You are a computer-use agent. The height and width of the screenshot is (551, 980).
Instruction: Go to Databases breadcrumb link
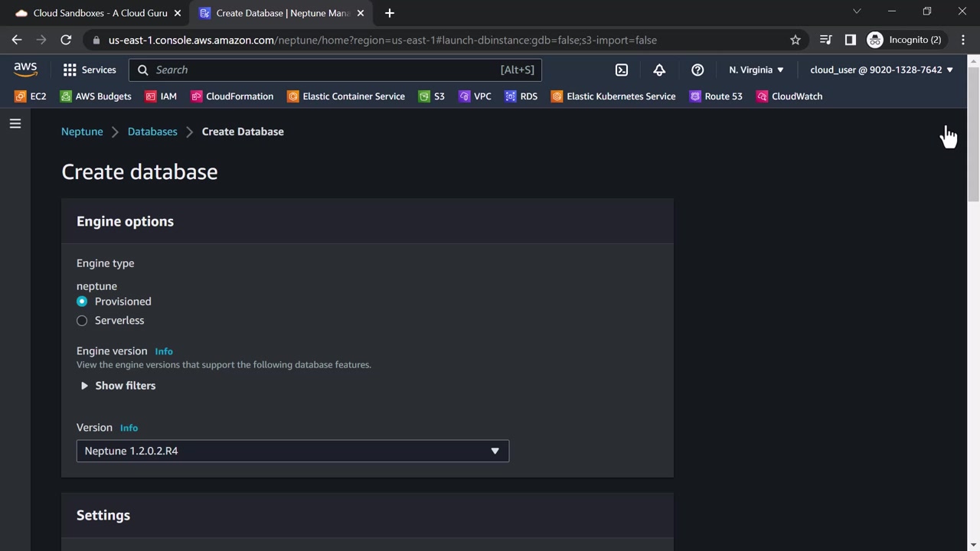[152, 132]
